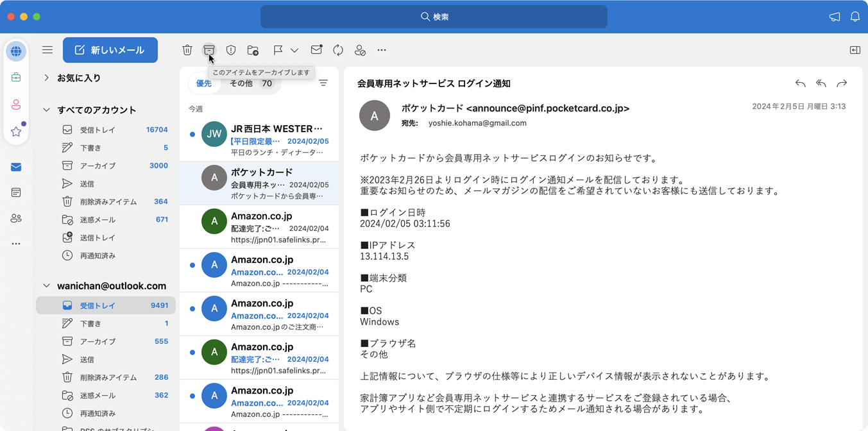The image size is (868, 431).
Task: Compose with the 新しいメール button
Action: pos(110,50)
